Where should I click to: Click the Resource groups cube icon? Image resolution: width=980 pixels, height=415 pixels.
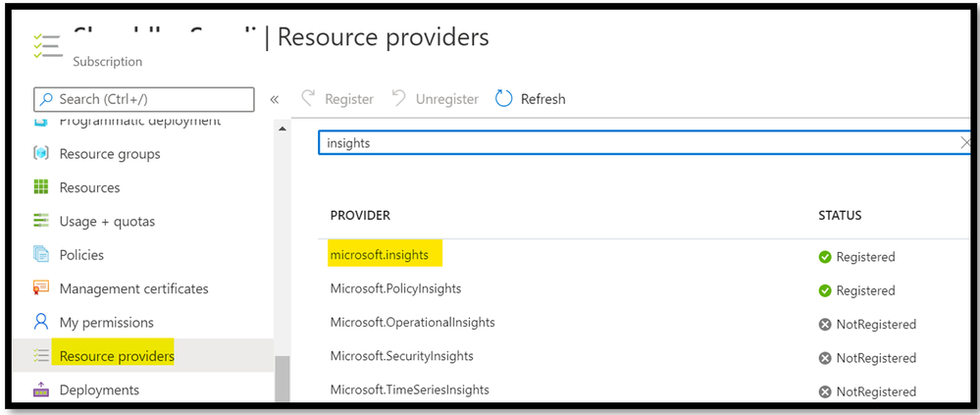41,154
